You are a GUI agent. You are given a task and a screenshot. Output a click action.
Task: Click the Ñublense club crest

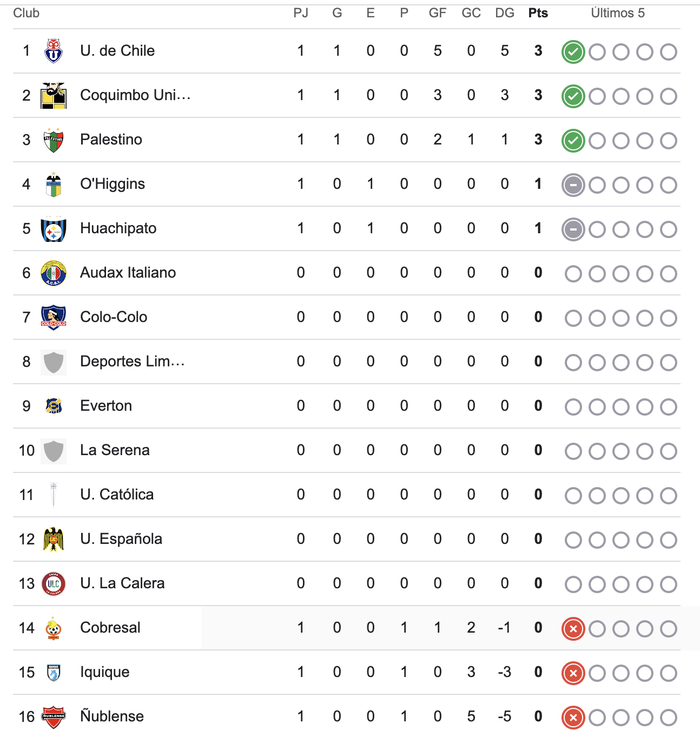pos(53,717)
